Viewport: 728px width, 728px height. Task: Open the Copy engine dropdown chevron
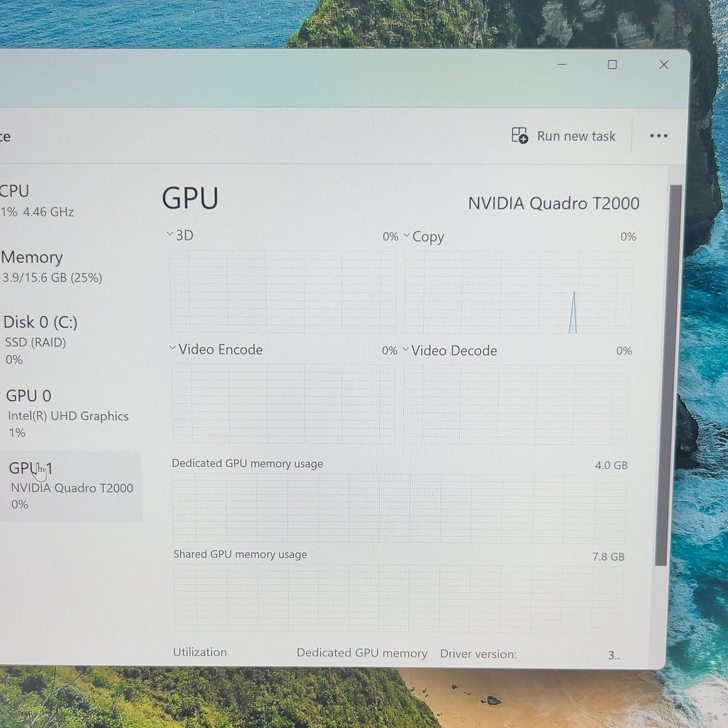coord(407,235)
